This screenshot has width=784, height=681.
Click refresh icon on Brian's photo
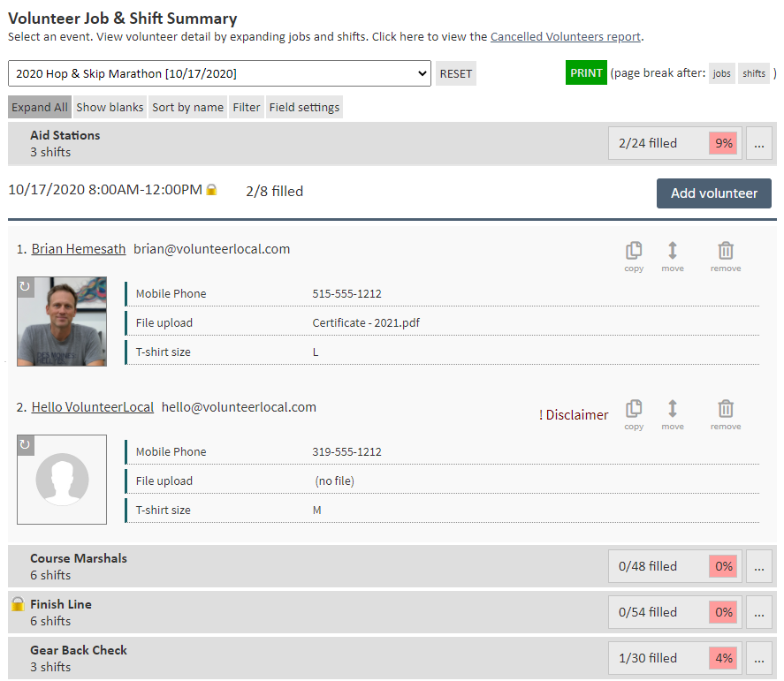[x=25, y=286]
